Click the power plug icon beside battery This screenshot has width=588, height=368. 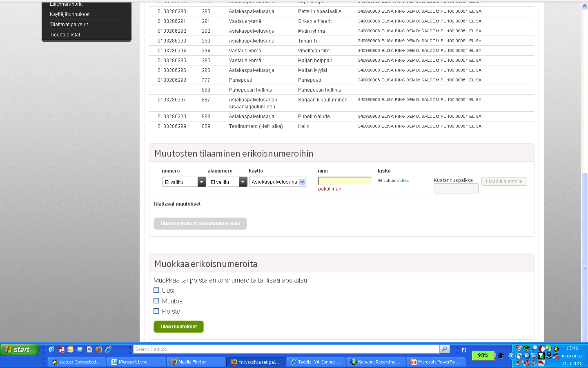pyautogui.click(x=501, y=356)
